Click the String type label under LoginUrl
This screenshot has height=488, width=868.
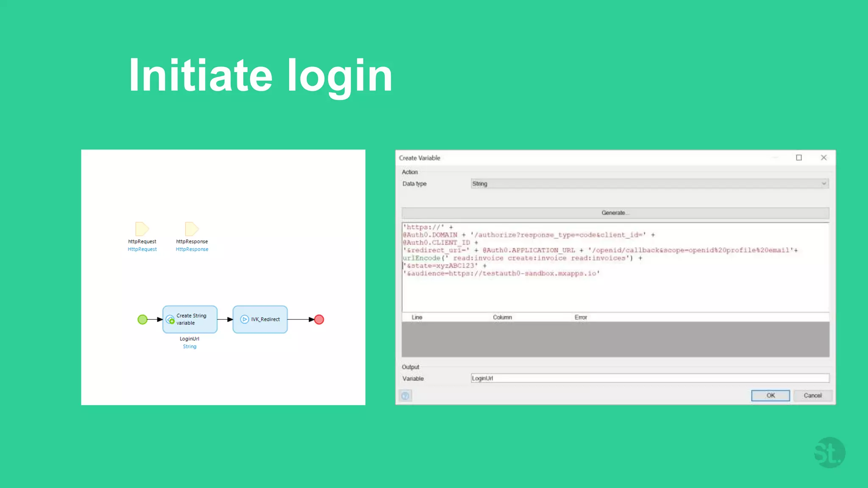tap(189, 347)
